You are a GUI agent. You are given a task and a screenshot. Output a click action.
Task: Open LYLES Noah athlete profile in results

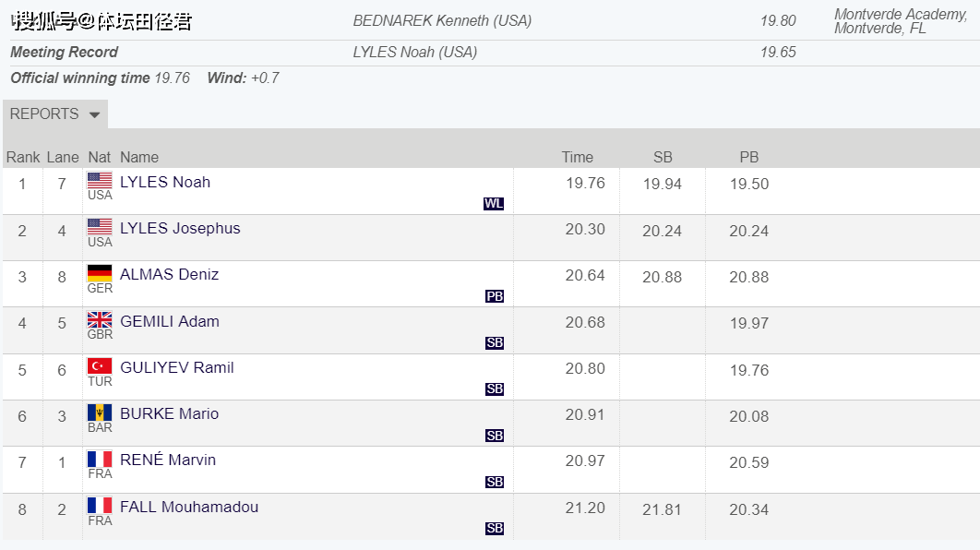click(165, 182)
